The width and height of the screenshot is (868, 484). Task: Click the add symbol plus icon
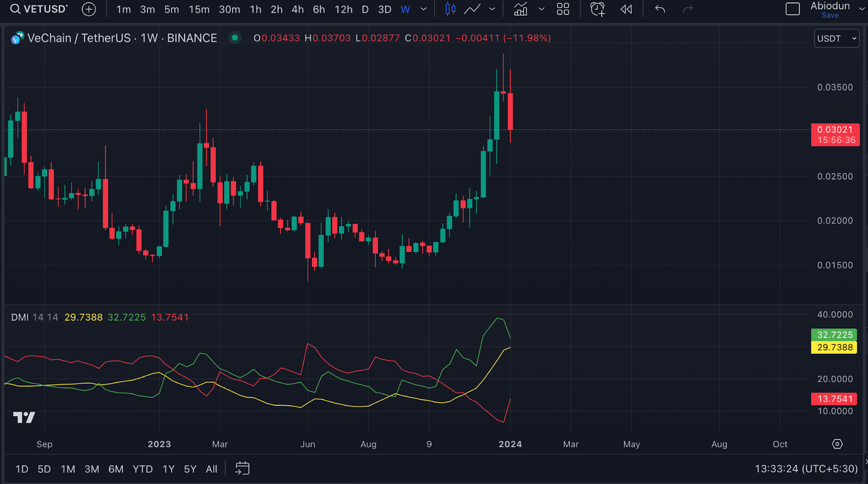pyautogui.click(x=88, y=9)
